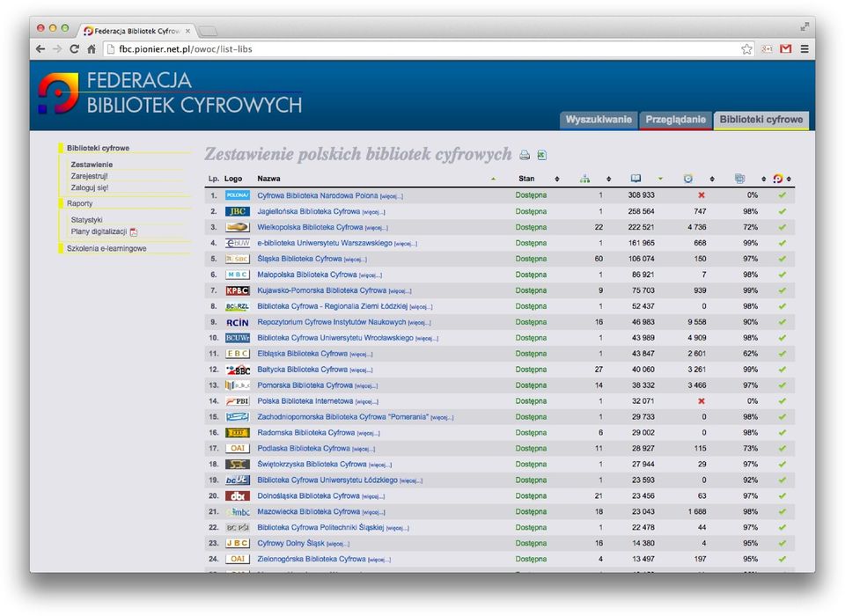Open the Gmail extension icon
The image size is (845, 616).
786,49
